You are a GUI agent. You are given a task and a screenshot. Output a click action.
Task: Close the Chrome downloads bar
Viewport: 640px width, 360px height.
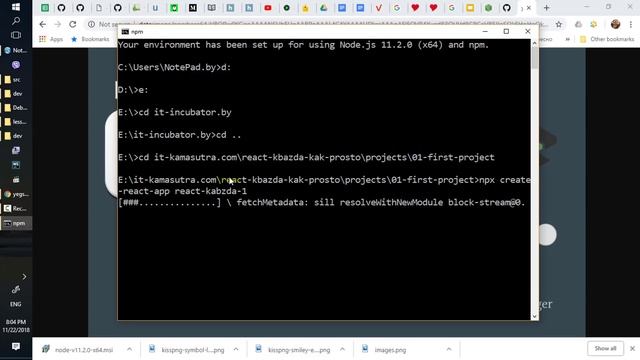point(632,349)
